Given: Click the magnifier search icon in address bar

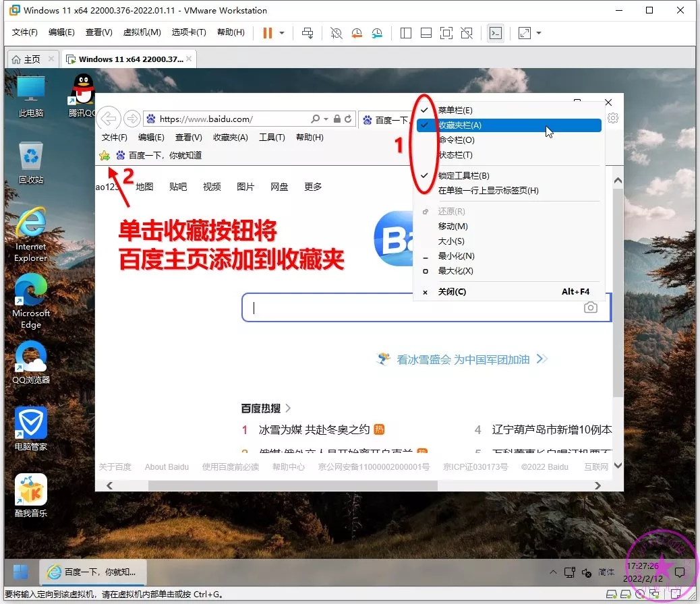Looking at the screenshot, I should [x=316, y=119].
